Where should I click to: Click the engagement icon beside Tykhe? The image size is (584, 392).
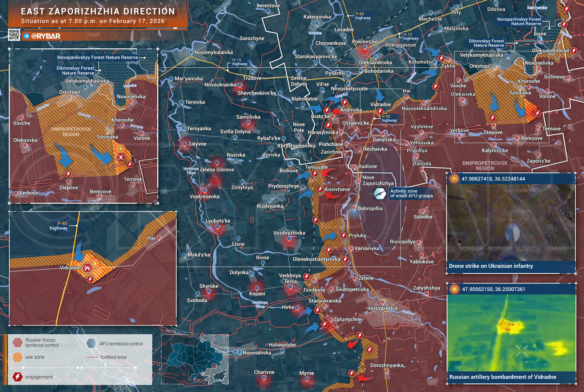(441, 58)
